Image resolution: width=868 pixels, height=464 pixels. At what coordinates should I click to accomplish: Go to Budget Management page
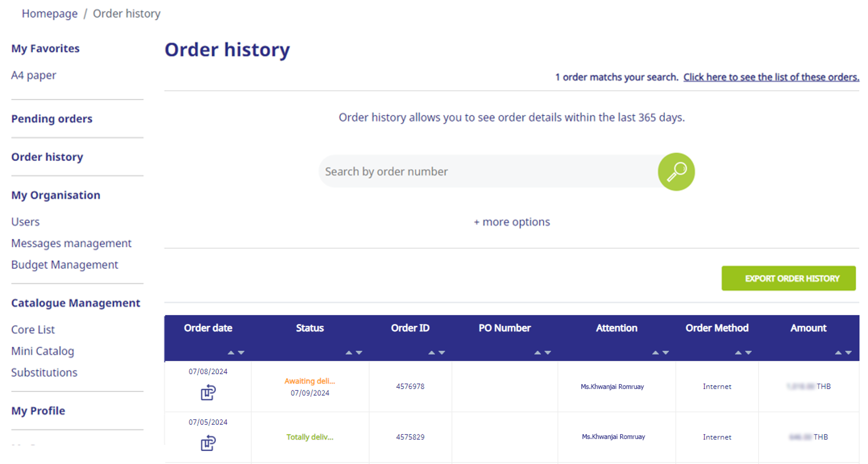tap(64, 265)
